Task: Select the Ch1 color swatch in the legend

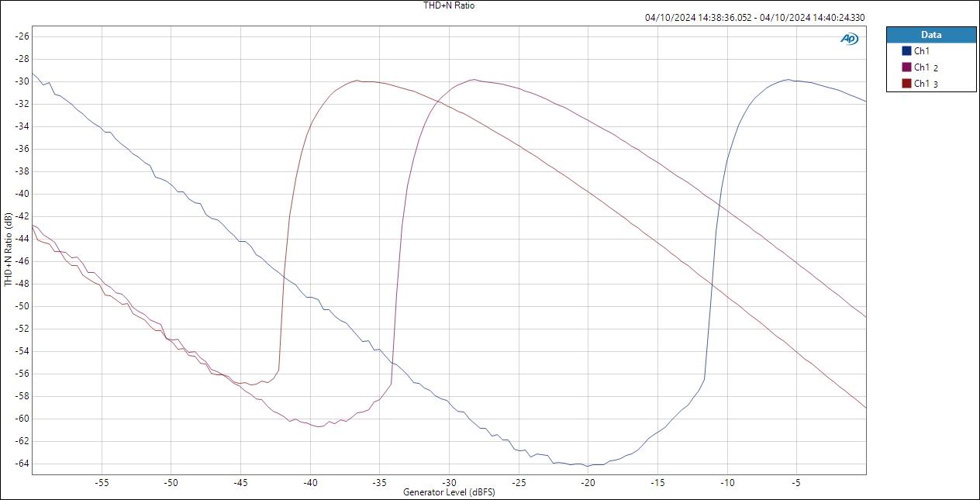Action: (x=906, y=50)
